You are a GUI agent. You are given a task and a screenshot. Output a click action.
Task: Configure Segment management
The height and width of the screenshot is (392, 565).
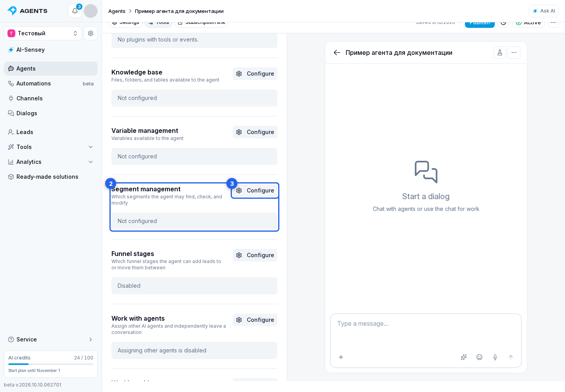pos(255,191)
